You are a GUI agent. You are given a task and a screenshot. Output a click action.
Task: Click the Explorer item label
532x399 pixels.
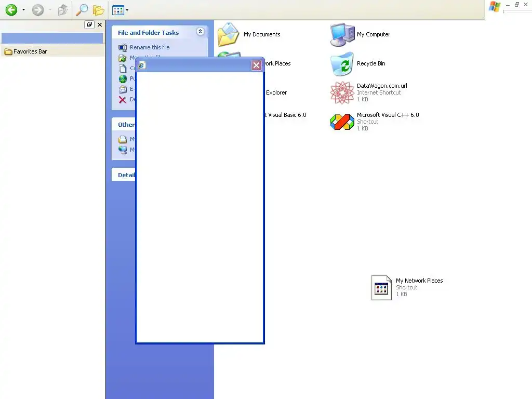tap(276, 92)
